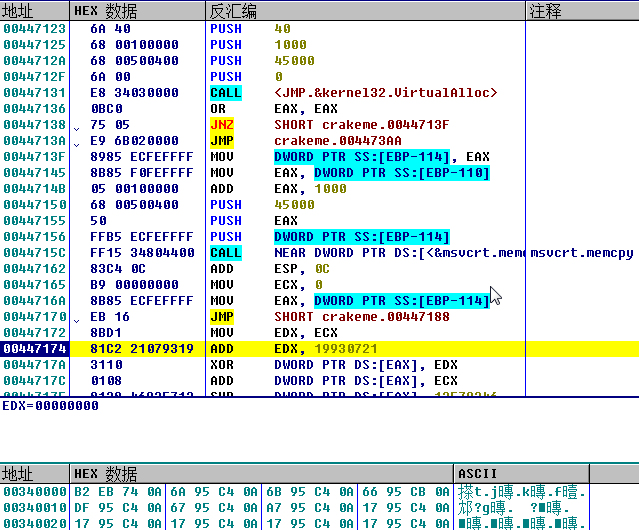Click the msvcrt.memcpy comment
The image size is (639, 530).
click(582, 253)
